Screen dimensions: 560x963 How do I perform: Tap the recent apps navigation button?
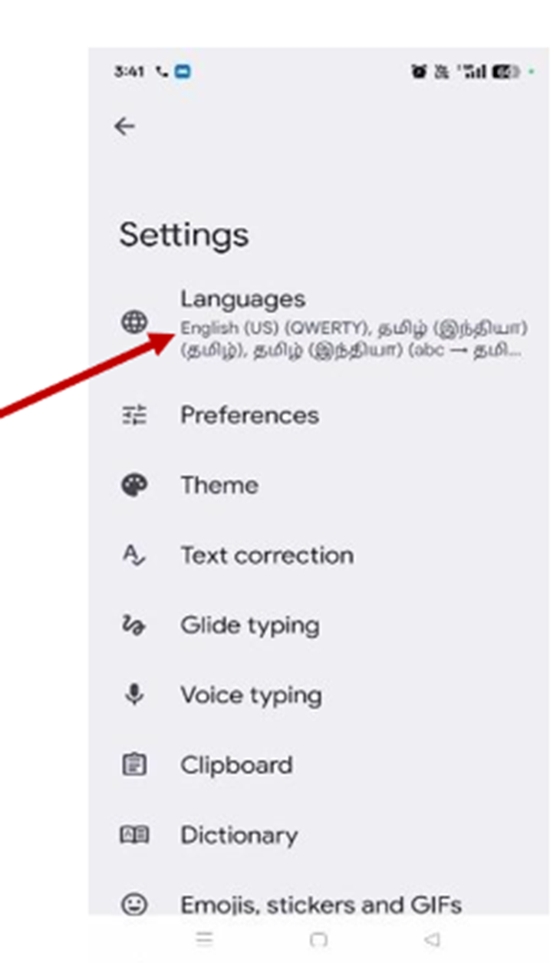[x=204, y=939]
